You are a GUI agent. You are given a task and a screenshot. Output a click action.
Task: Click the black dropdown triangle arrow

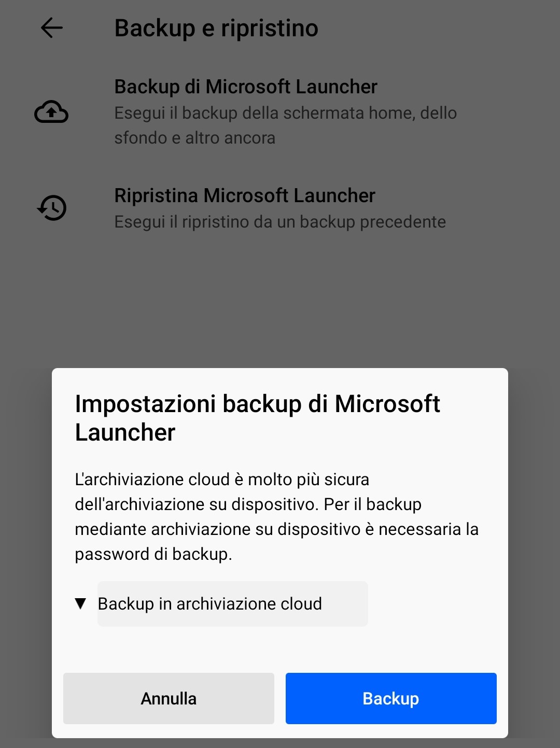80,603
